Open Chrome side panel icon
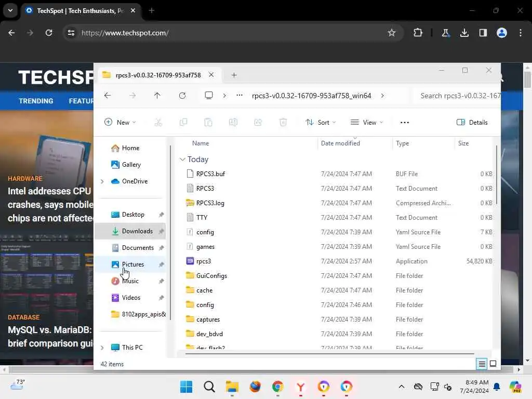This screenshot has height=399, width=532. (x=483, y=33)
